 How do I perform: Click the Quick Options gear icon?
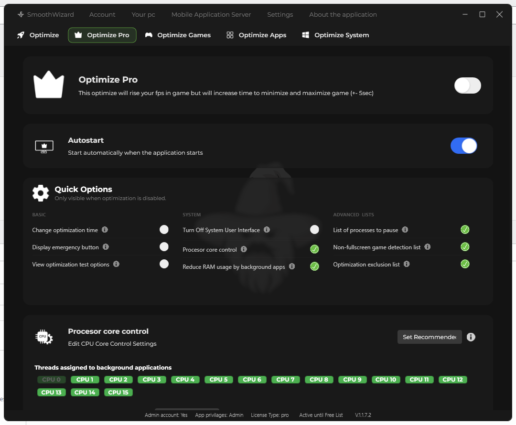pyautogui.click(x=41, y=193)
